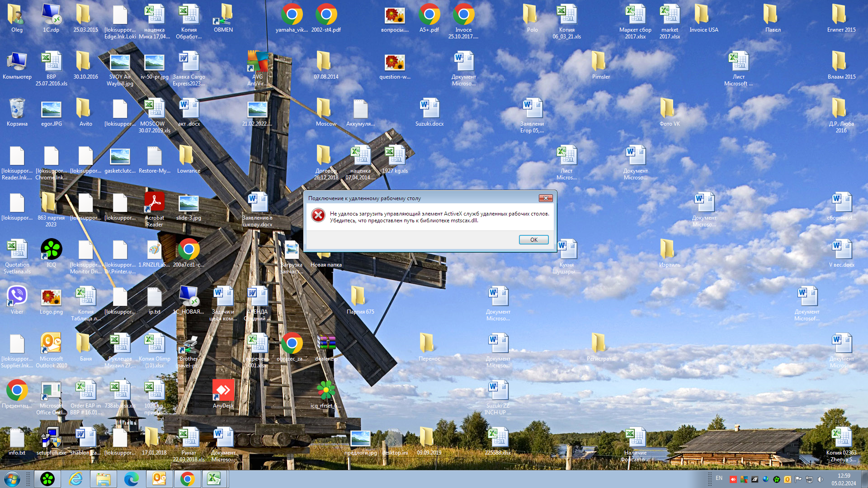
Task: Select the 1C.rdp remote desktop file
Action: [52, 18]
